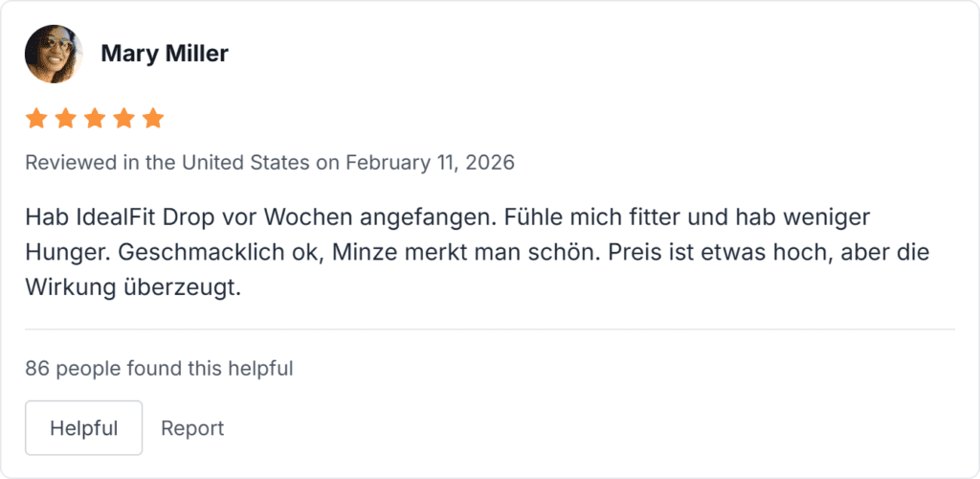Report this review

tap(192, 428)
